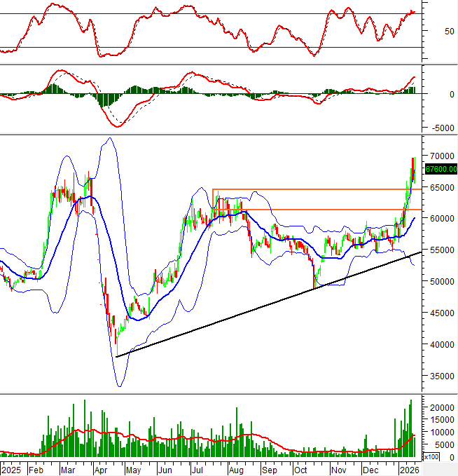Select the black ascending trendline at its right end
This screenshot has width=458, height=476.
click(x=419, y=252)
